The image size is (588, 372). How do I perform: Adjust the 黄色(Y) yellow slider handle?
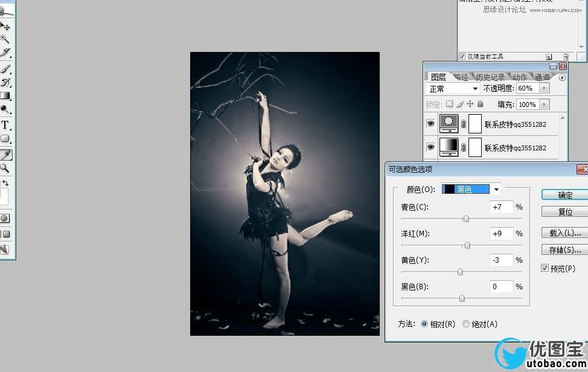pos(460,272)
